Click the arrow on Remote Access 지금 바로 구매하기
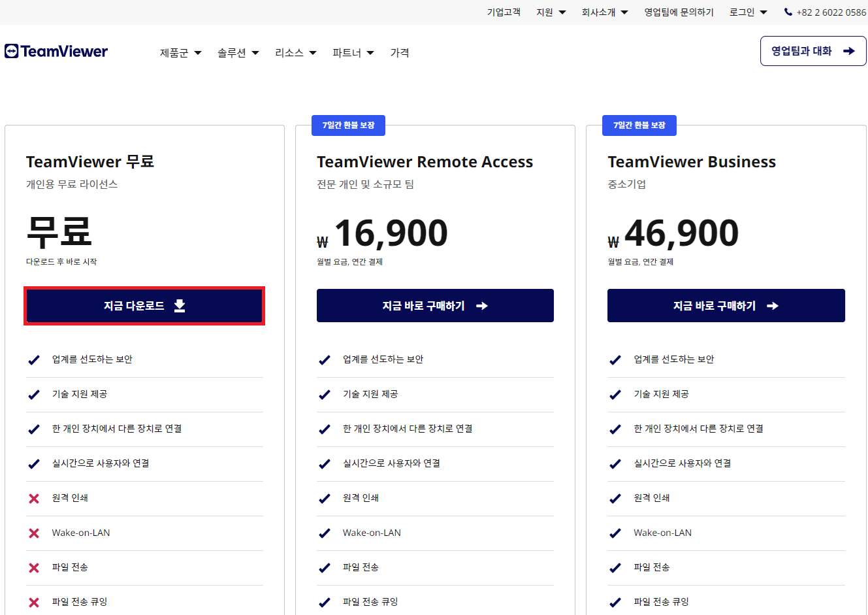Viewport: 868px width, 615px height. 482,306
